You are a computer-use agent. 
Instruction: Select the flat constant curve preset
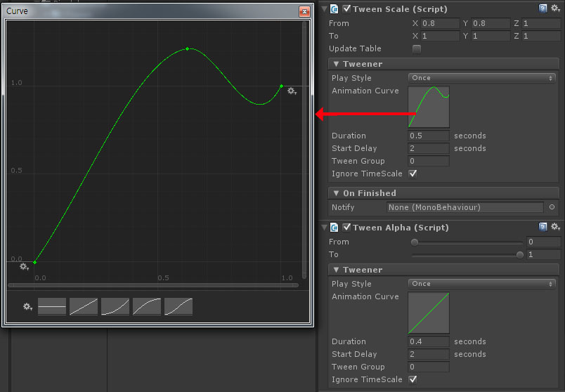pos(52,306)
